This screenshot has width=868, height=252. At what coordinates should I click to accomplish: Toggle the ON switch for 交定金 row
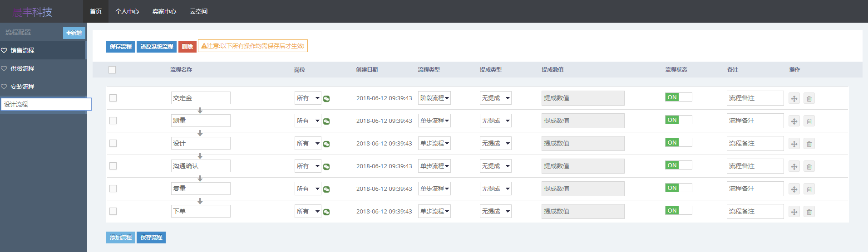tap(679, 97)
